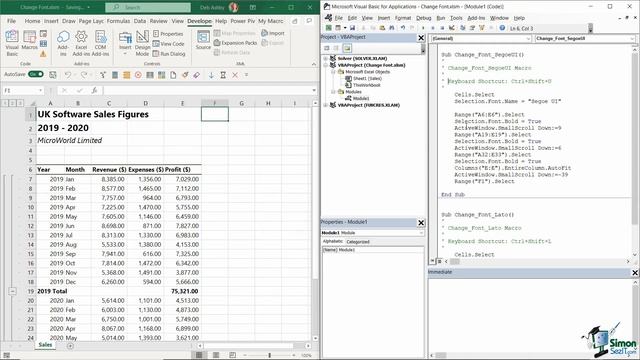Click the down arrow icon in quick access toolbar
640x360 pixels.
(211, 75)
